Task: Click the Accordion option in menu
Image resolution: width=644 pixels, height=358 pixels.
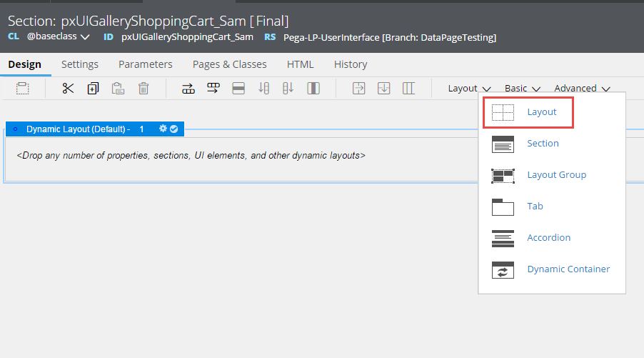Action: [548, 238]
